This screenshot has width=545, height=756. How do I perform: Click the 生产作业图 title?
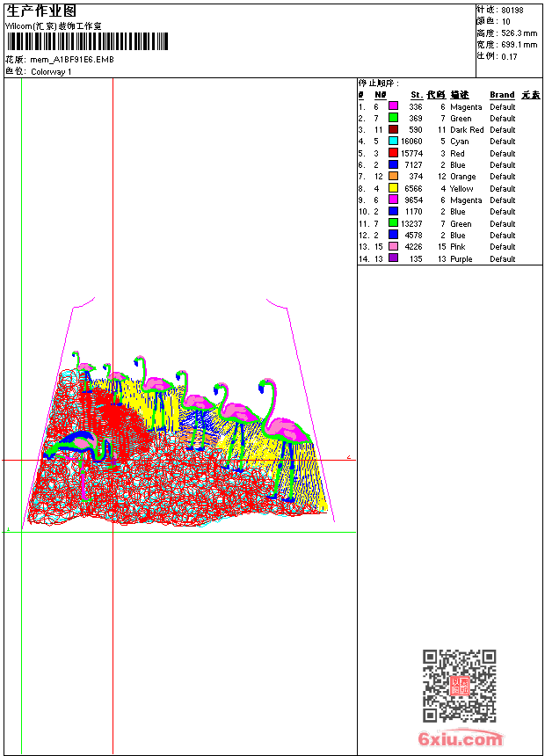(x=41, y=11)
